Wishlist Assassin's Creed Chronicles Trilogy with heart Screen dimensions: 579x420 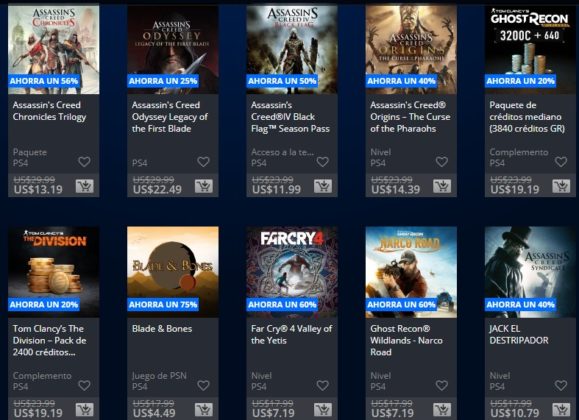(84, 161)
